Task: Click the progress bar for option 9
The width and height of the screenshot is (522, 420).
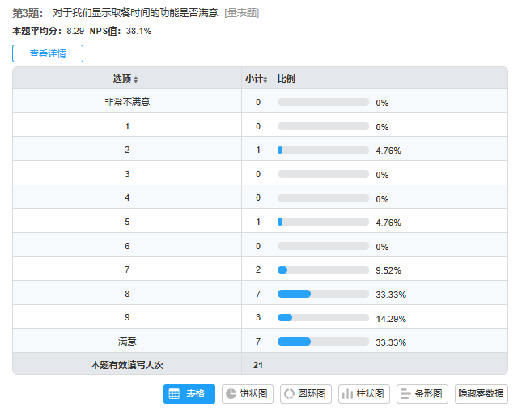Action: coord(323,318)
